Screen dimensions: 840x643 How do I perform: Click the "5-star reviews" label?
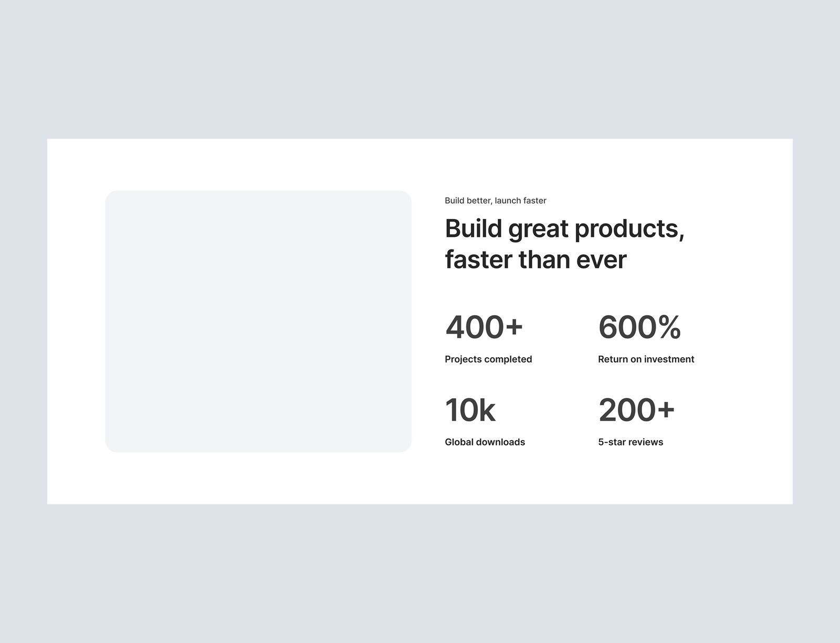[631, 442]
